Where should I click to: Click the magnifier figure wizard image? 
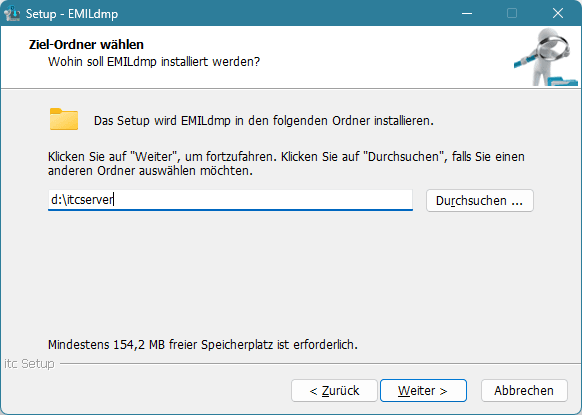pos(546,57)
